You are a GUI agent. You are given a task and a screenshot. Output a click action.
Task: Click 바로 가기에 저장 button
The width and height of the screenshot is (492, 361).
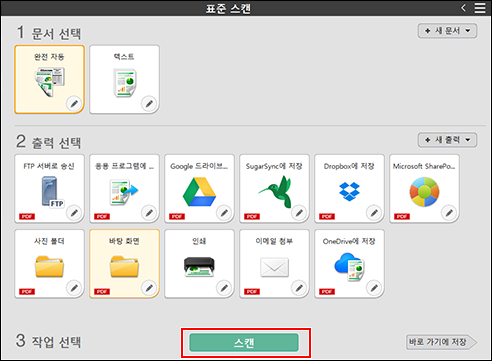point(441,342)
